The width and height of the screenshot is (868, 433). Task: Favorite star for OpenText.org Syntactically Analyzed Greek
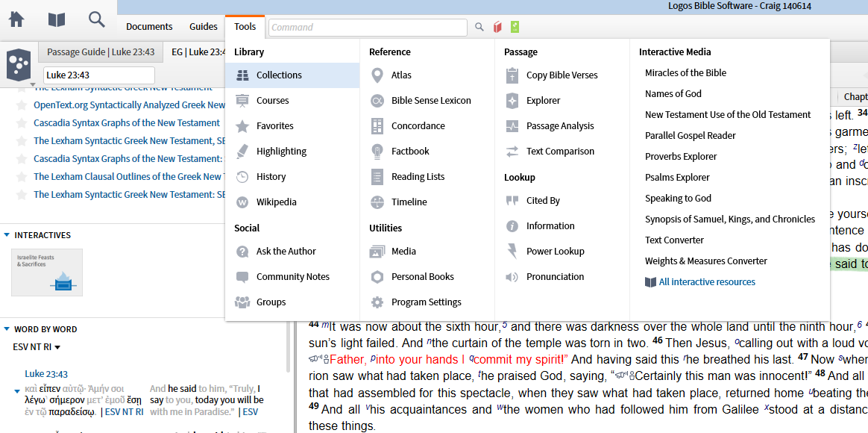[22, 105]
